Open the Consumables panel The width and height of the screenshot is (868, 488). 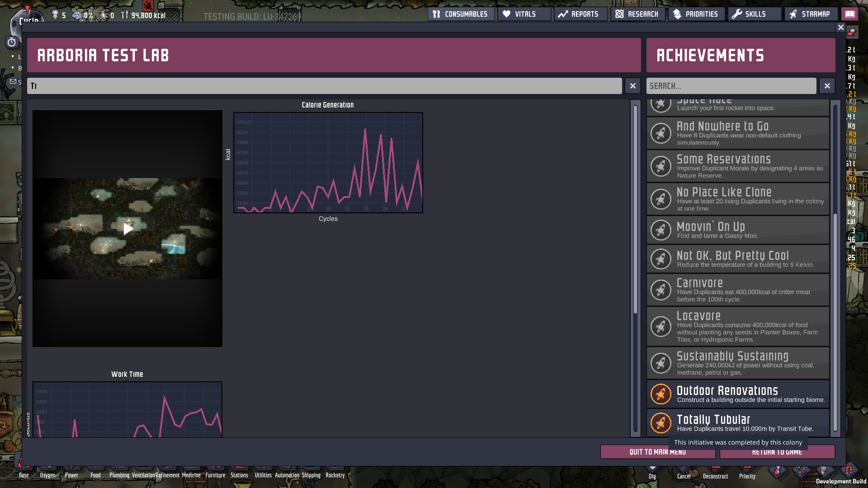point(461,14)
